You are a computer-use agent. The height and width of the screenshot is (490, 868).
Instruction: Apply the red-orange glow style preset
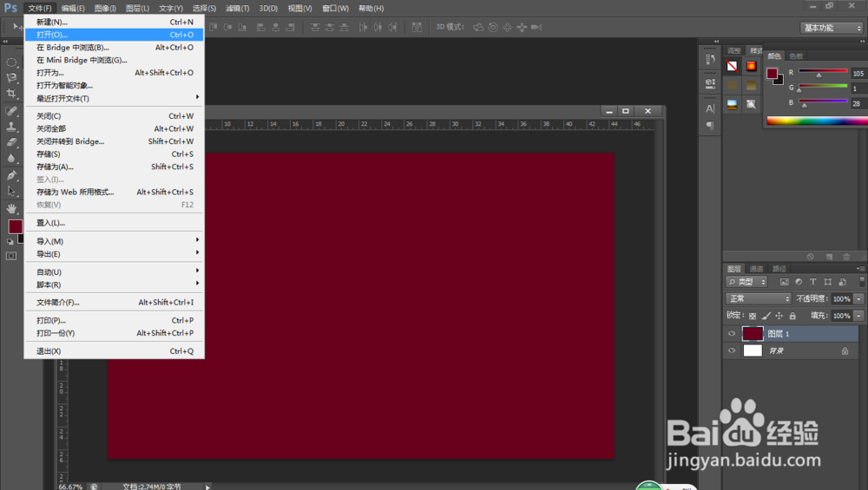coord(751,67)
